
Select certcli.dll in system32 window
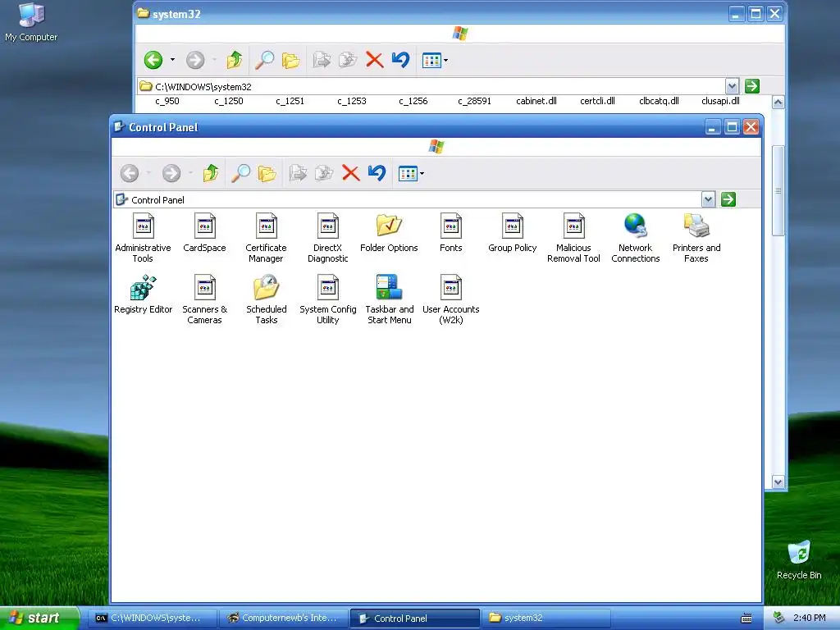click(x=597, y=101)
